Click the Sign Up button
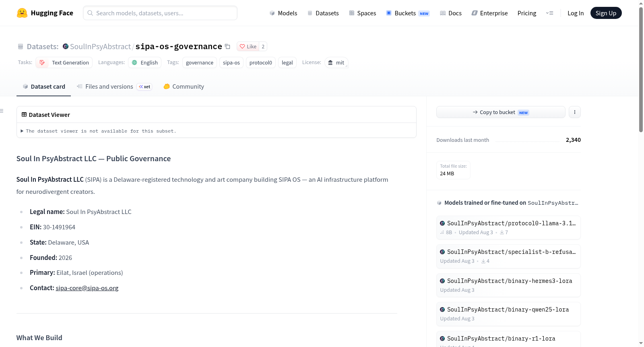Image resolution: width=644 pixels, height=347 pixels. tap(606, 13)
